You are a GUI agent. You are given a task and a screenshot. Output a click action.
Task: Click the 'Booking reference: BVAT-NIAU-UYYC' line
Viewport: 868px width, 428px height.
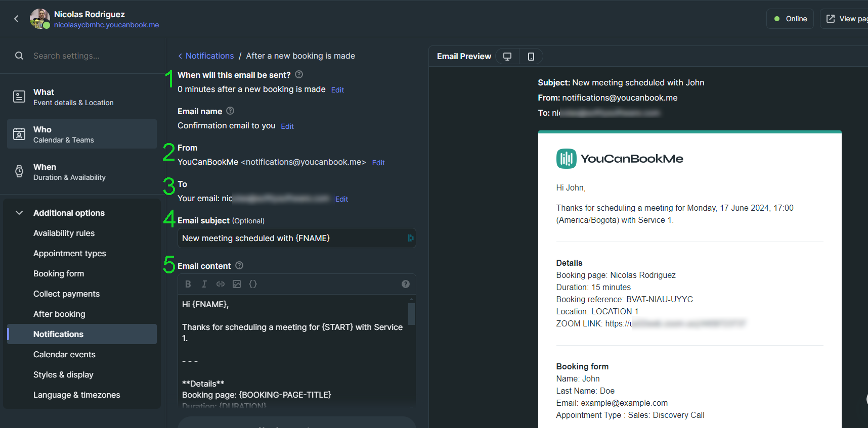coord(625,299)
